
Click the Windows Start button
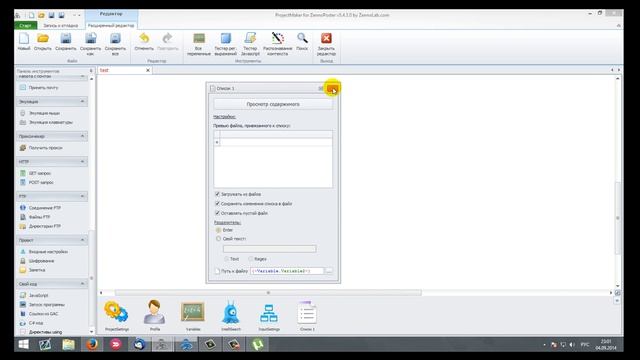pos(23,344)
